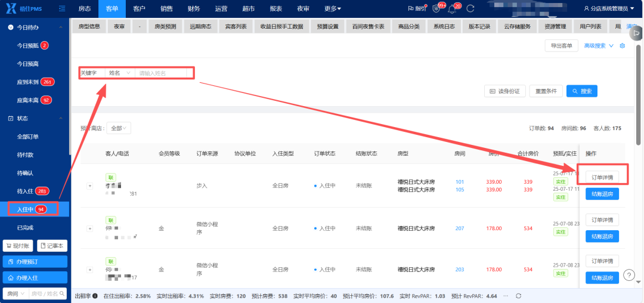Click the 请输入姓名 name input field

pyautogui.click(x=161, y=73)
